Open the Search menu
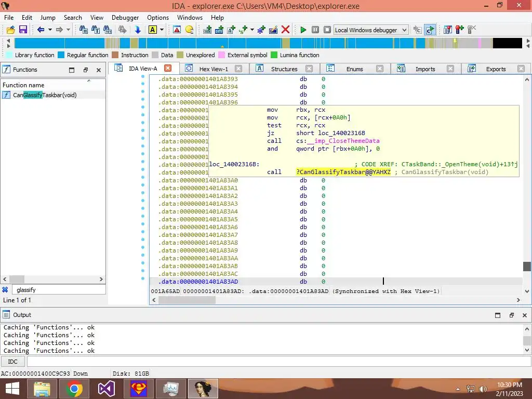532x399 pixels. pyautogui.click(x=73, y=18)
